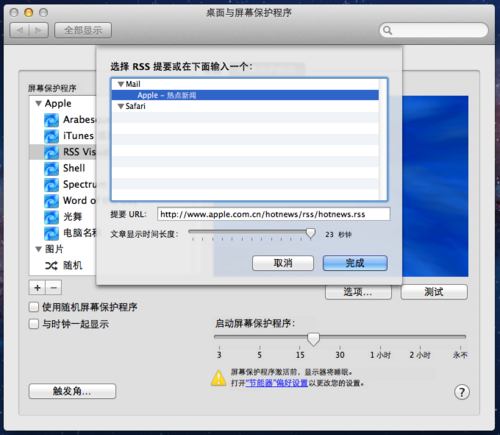
Task: Click the 永不 slider label
Action: [460, 355]
